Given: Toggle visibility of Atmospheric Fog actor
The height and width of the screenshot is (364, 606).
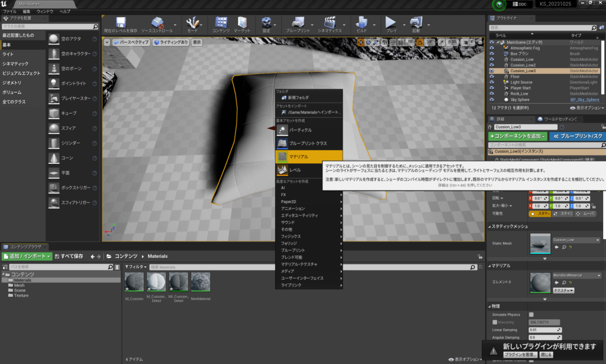Looking at the screenshot, I should click(492, 48).
